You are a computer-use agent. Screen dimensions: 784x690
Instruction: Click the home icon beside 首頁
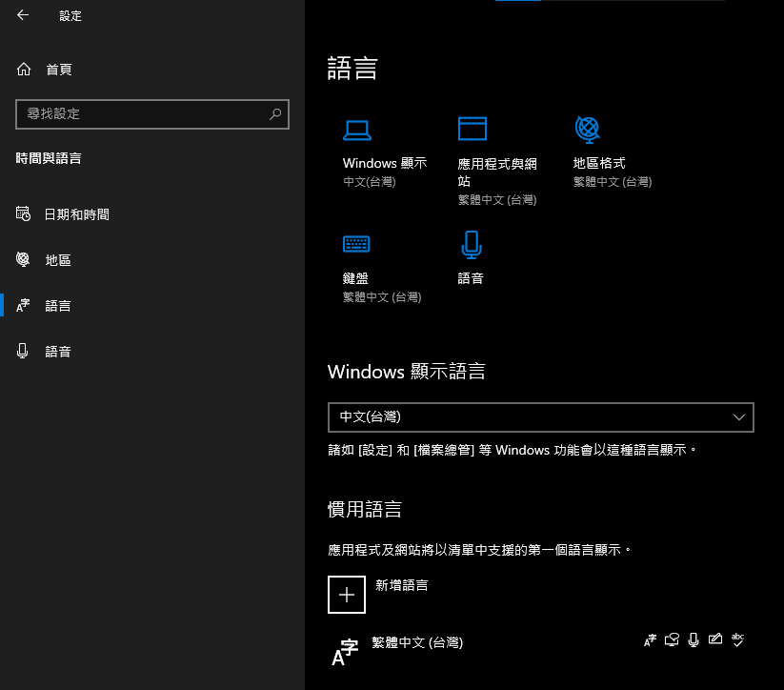pyautogui.click(x=24, y=70)
